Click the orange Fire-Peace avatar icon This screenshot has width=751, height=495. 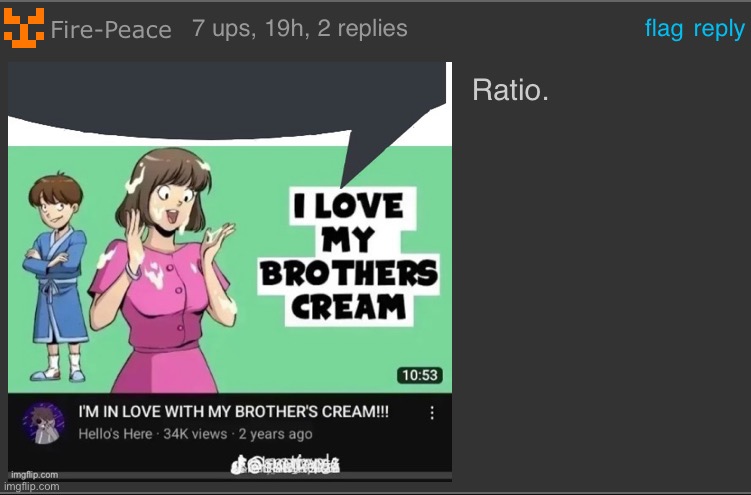tap(23, 27)
